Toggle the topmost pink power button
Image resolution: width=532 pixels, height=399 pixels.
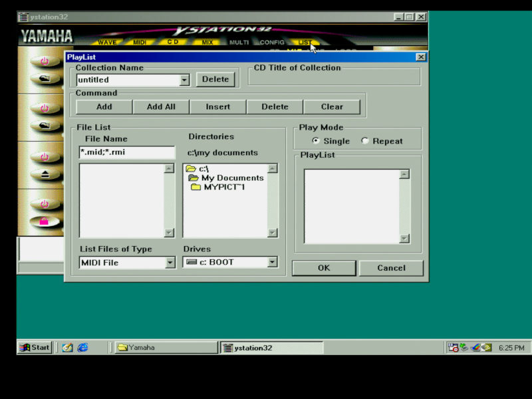click(44, 61)
